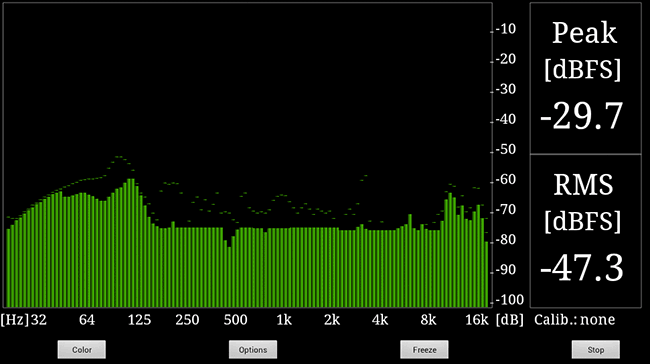Click the 500 frequency axis label
The image size is (650, 364).
[235, 320]
